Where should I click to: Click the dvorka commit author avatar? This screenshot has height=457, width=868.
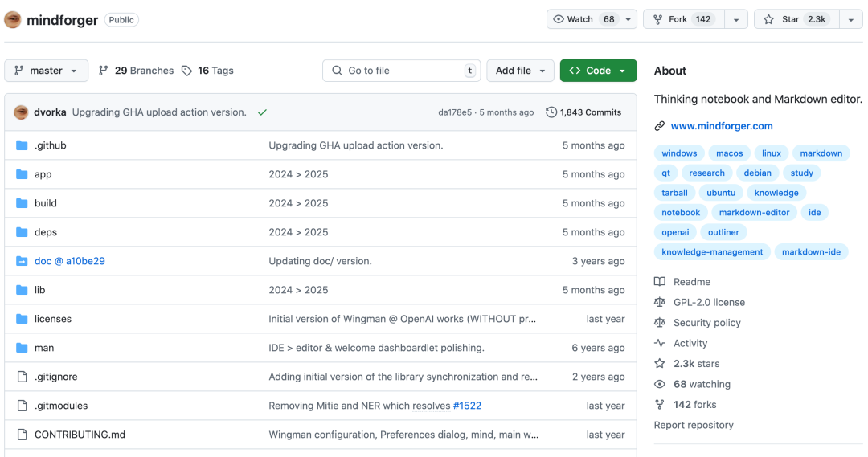[x=21, y=112]
